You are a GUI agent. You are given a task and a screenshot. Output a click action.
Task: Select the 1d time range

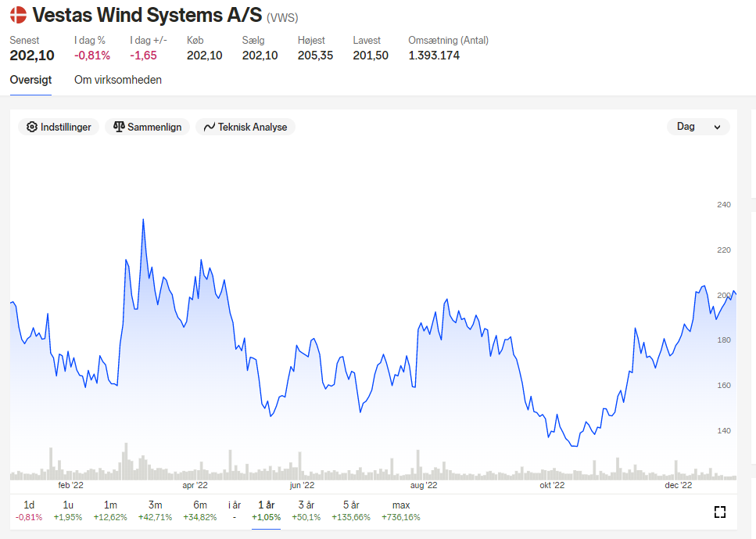click(x=29, y=511)
